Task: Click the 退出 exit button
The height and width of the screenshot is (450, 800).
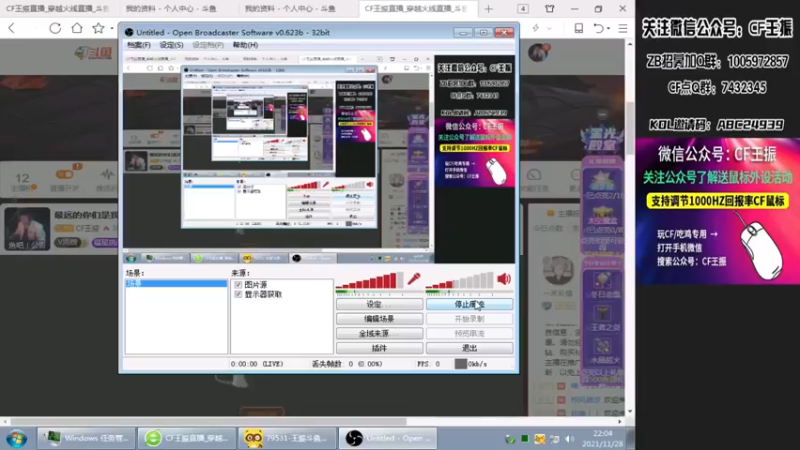Action: pyautogui.click(x=469, y=348)
